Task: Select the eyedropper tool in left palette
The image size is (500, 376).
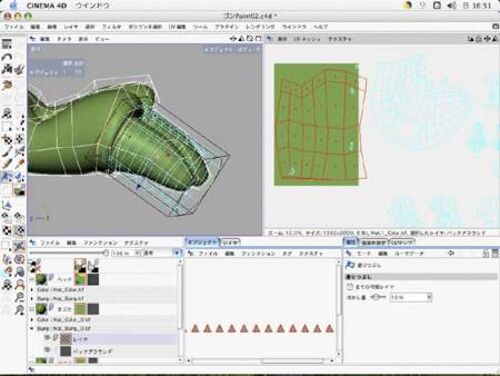Action: pos(19,164)
